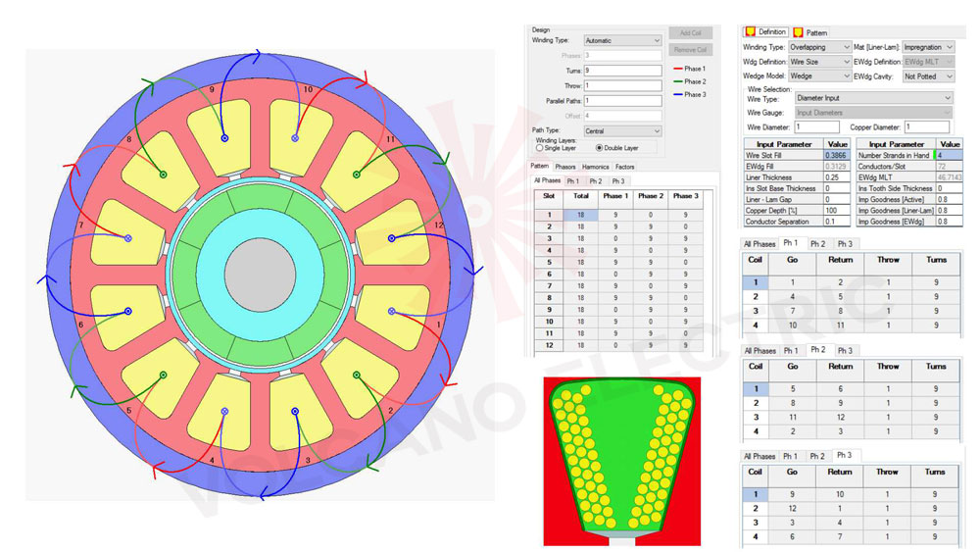Open the Wedge Model dropdown
This screenshot has height=552, width=980.
819,76
